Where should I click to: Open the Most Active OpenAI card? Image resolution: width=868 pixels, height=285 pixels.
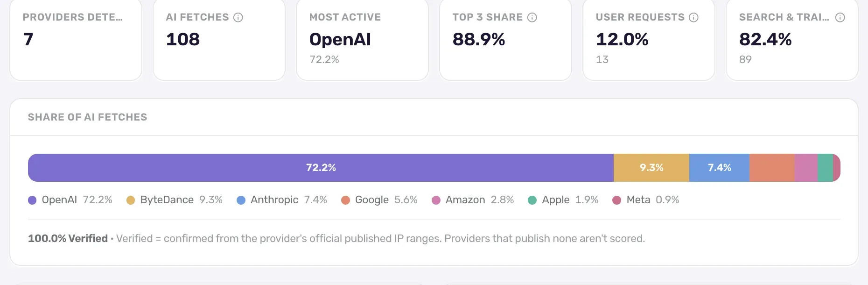tap(362, 39)
